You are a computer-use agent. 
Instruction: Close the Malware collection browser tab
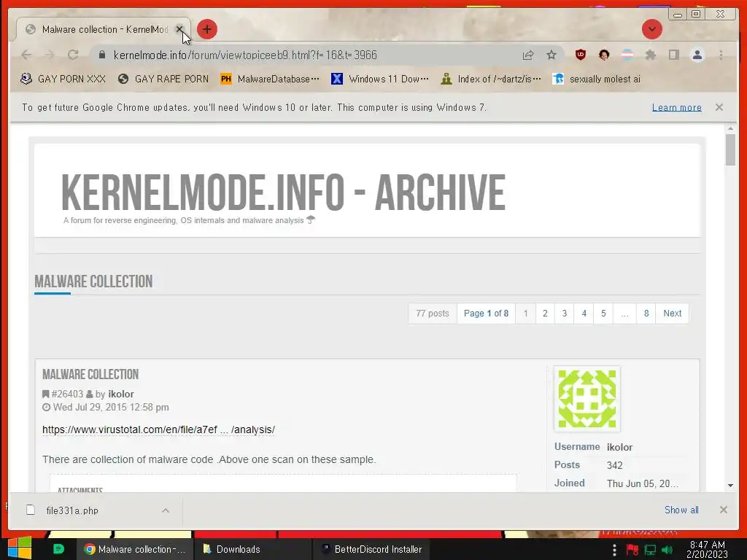179,29
